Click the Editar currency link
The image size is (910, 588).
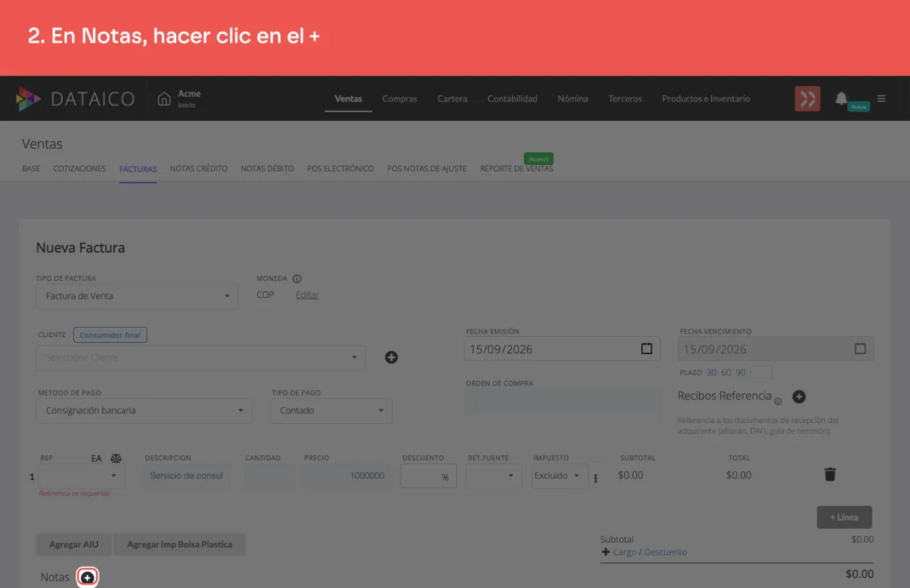point(307,295)
